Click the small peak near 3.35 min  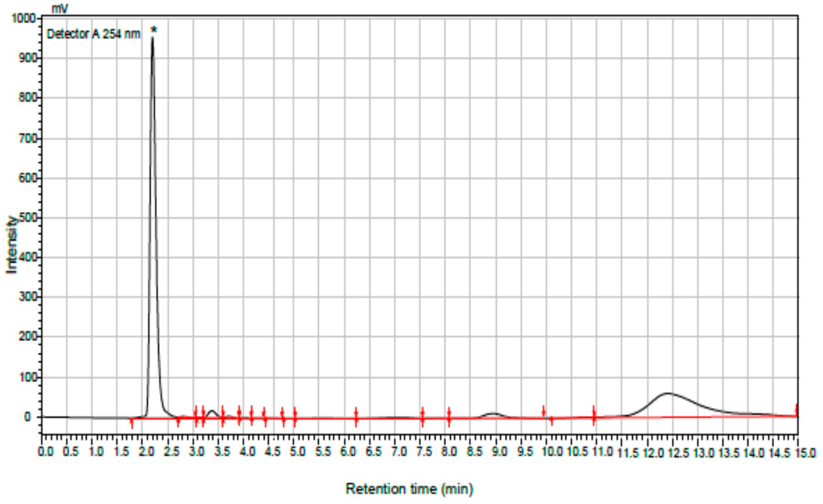click(x=212, y=411)
